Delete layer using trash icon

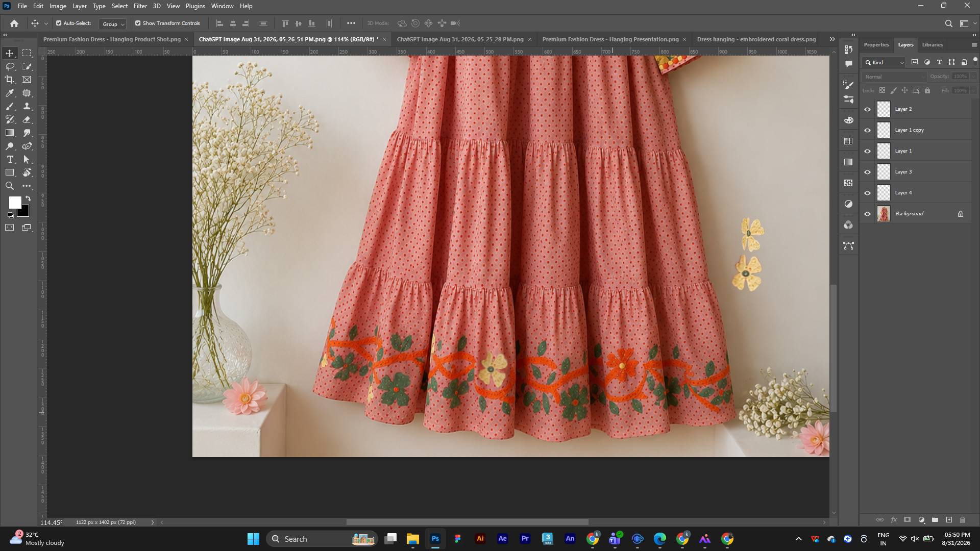(963, 520)
